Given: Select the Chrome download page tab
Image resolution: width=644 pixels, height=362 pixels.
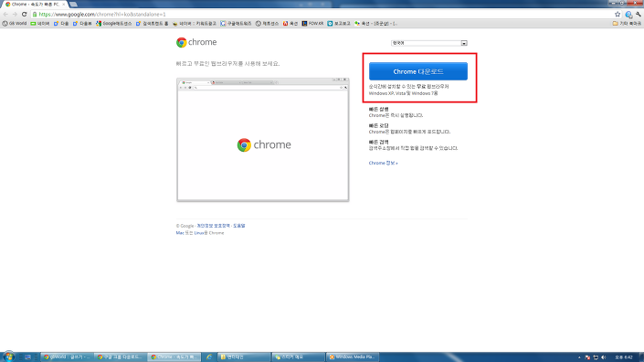Looking at the screenshot, I should [35, 4].
